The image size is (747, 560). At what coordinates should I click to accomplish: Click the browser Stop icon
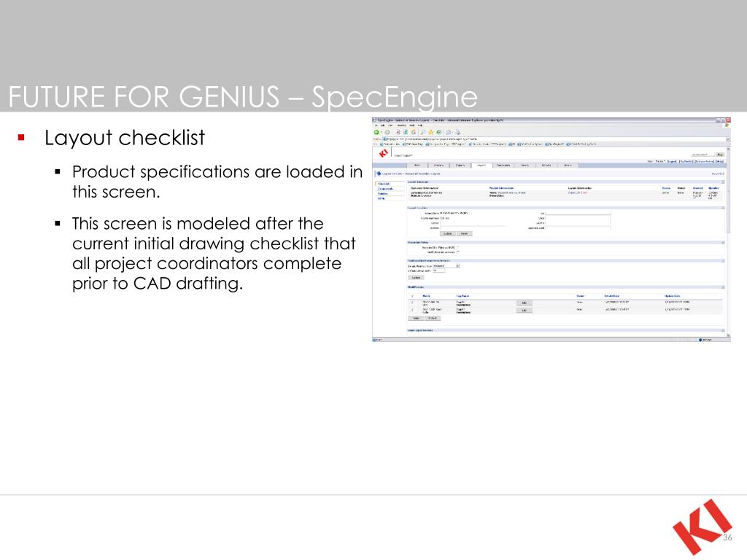click(x=398, y=132)
